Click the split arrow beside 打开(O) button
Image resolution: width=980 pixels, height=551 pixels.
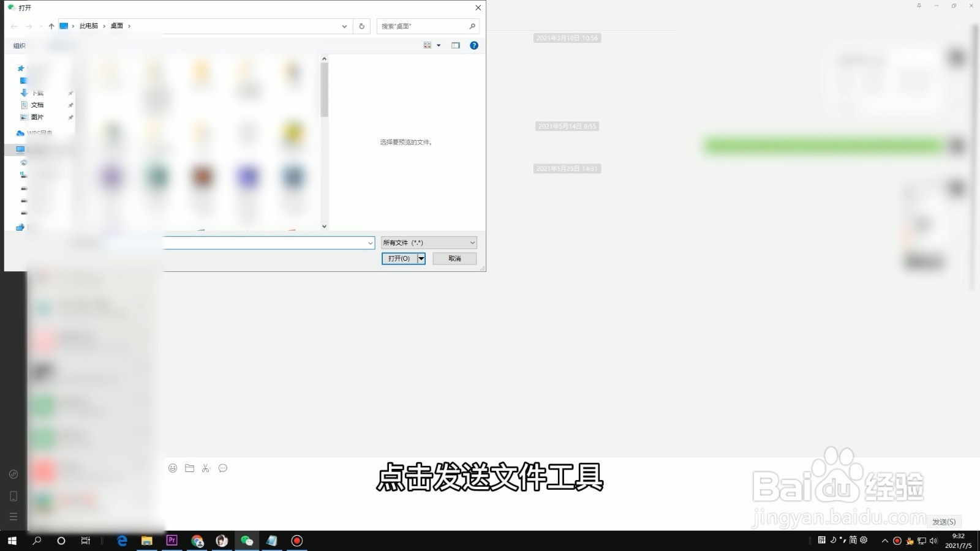(421, 258)
